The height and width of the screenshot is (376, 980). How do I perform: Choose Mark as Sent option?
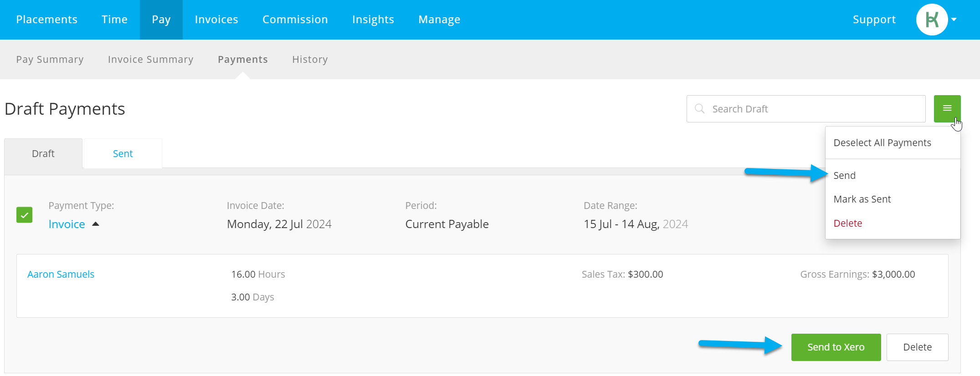click(x=862, y=199)
